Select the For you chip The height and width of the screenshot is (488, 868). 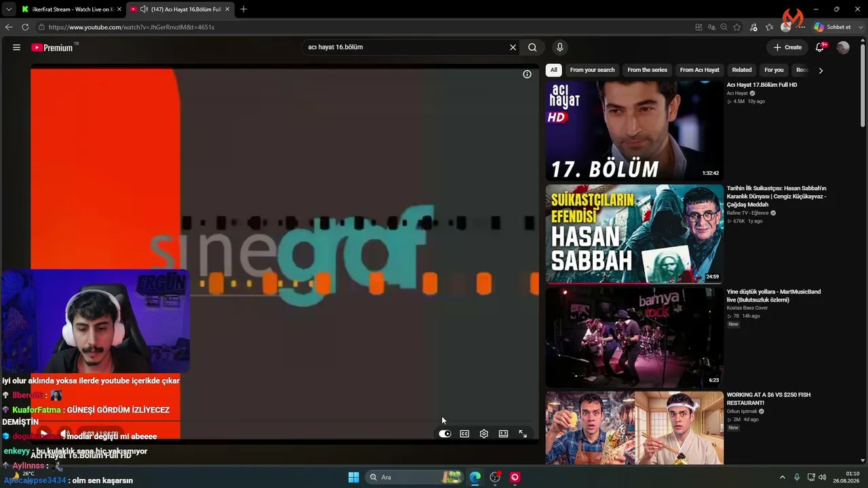click(x=774, y=70)
